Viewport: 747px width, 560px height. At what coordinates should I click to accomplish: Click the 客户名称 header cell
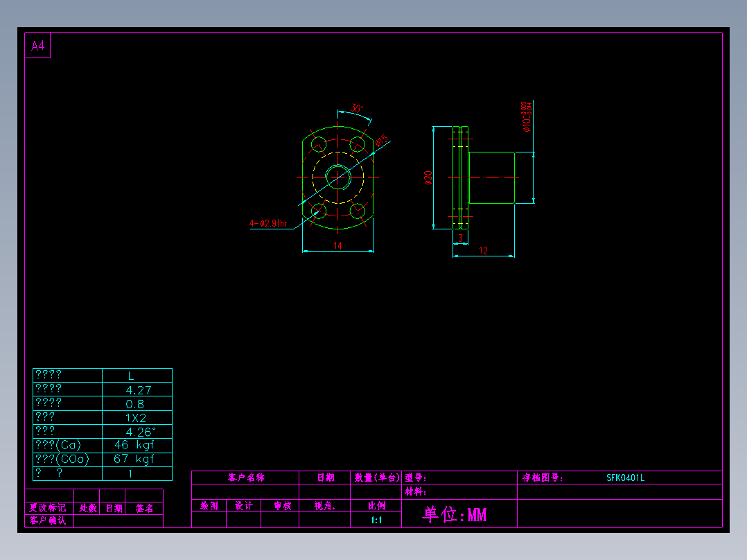coord(246,478)
